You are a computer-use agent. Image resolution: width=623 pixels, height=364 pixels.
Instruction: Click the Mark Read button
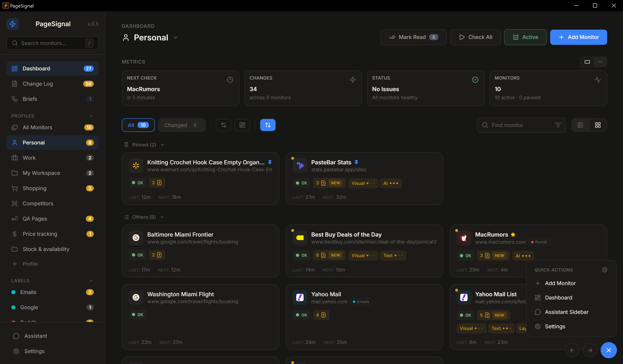(x=414, y=37)
